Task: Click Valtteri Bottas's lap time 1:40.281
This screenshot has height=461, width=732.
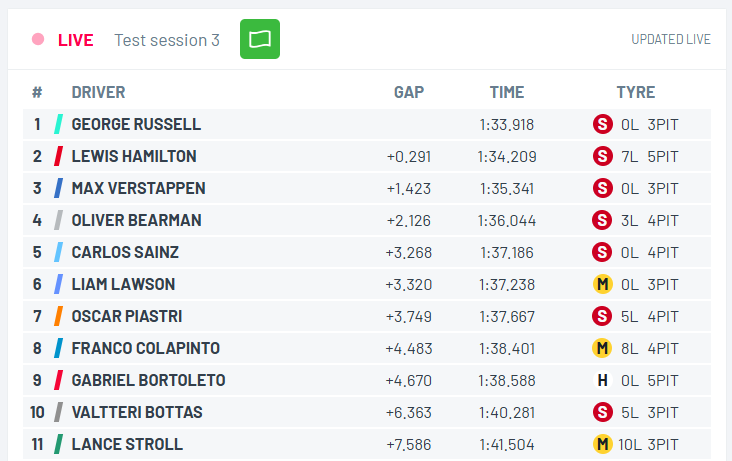Action: tap(507, 412)
